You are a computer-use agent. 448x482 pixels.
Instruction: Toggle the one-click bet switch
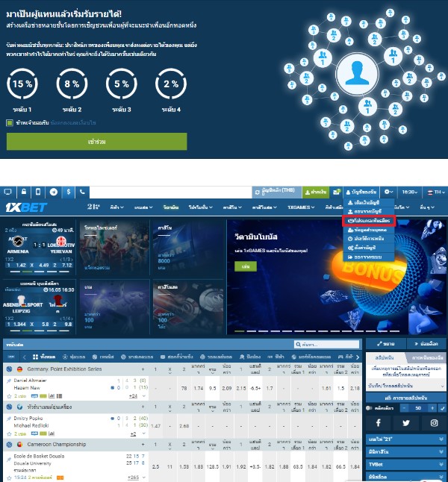pyautogui.click(x=370, y=409)
